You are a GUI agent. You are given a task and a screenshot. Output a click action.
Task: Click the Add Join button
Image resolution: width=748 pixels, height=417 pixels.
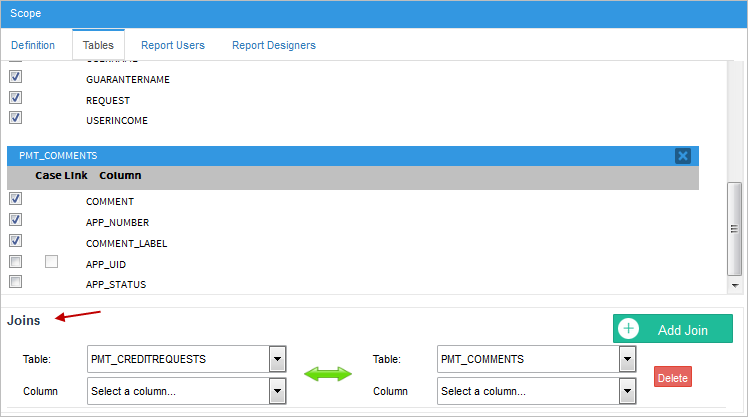coord(672,329)
